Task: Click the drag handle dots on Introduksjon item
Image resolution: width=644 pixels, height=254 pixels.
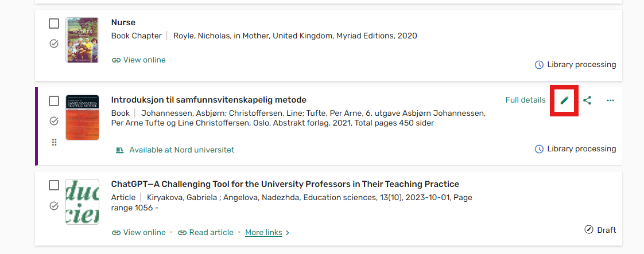Action: (54, 142)
